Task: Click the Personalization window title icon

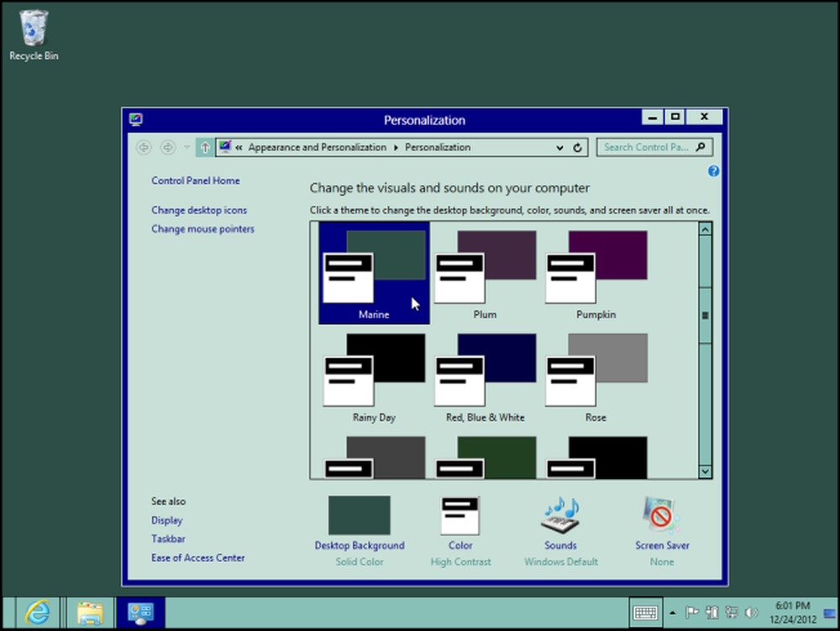Action: click(135, 119)
